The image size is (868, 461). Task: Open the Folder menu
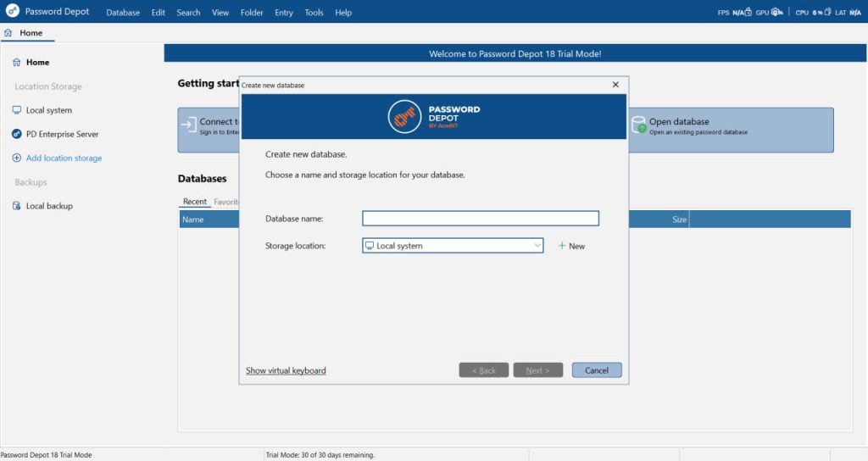click(252, 12)
